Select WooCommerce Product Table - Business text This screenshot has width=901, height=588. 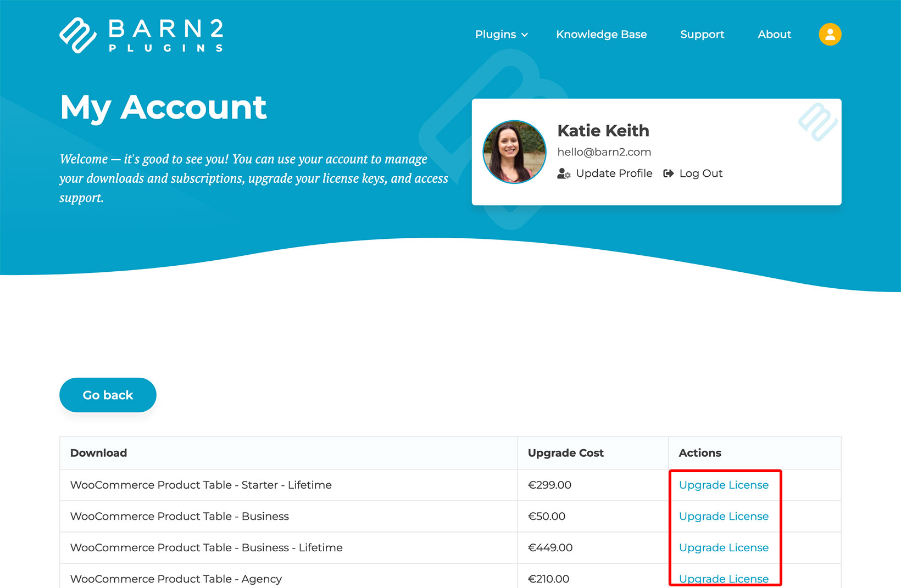(180, 516)
